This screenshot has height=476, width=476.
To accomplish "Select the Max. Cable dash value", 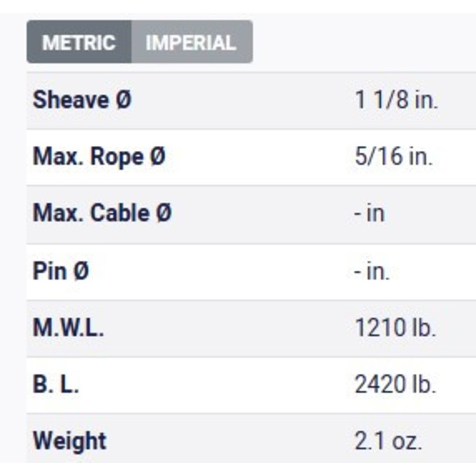I will [369, 213].
